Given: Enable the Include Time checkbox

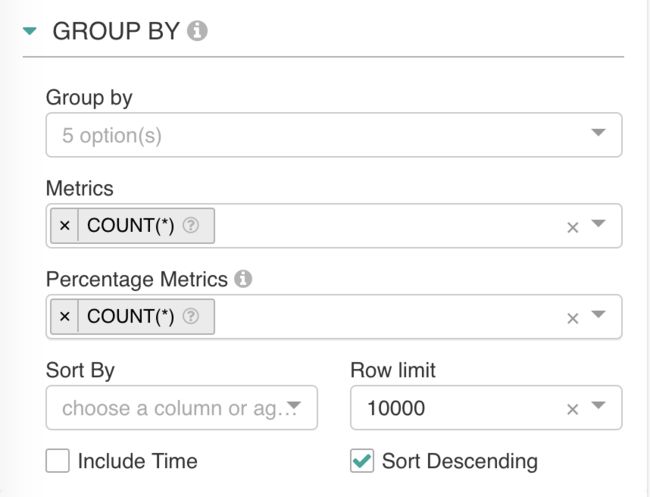Looking at the screenshot, I should point(57,461).
